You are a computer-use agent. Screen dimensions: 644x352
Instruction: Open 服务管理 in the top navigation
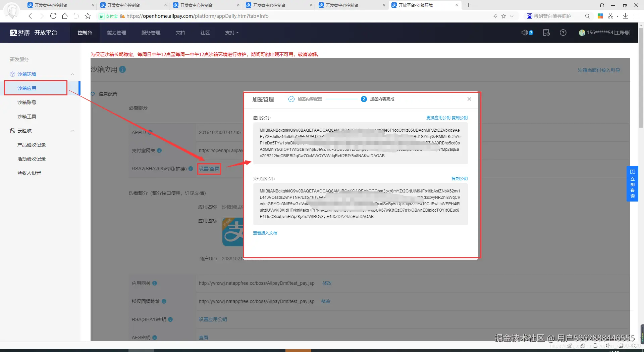(151, 33)
